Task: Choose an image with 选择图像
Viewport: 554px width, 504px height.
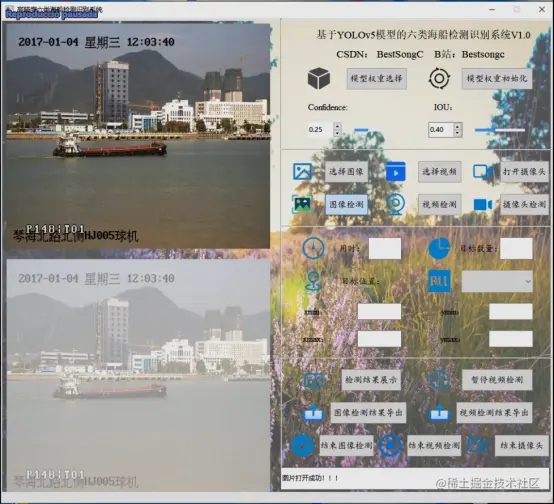Action: (346, 172)
